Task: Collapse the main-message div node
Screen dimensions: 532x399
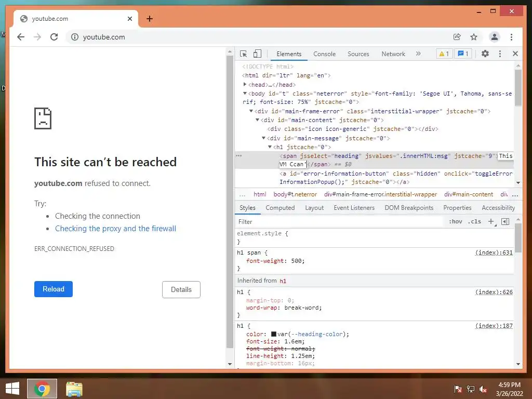Action: click(x=263, y=138)
